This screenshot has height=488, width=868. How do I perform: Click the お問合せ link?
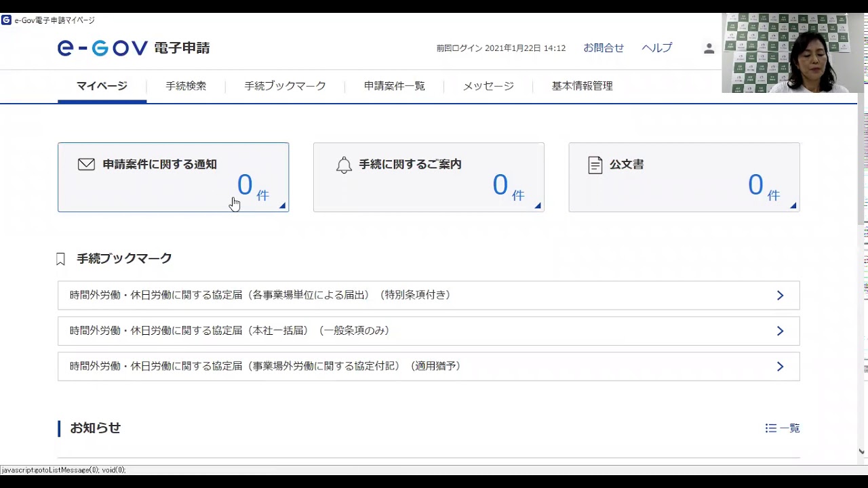(604, 48)
